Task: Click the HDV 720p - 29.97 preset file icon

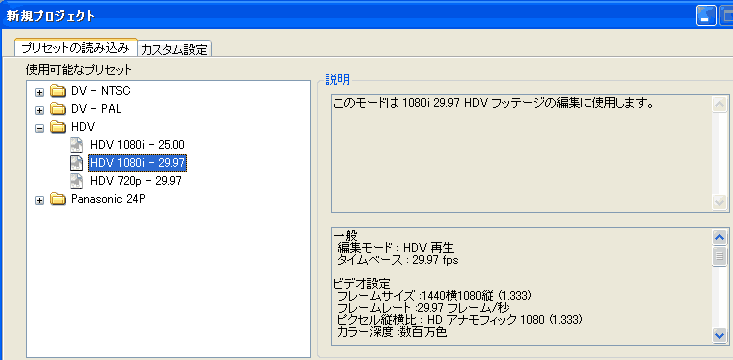Action: 76,181
